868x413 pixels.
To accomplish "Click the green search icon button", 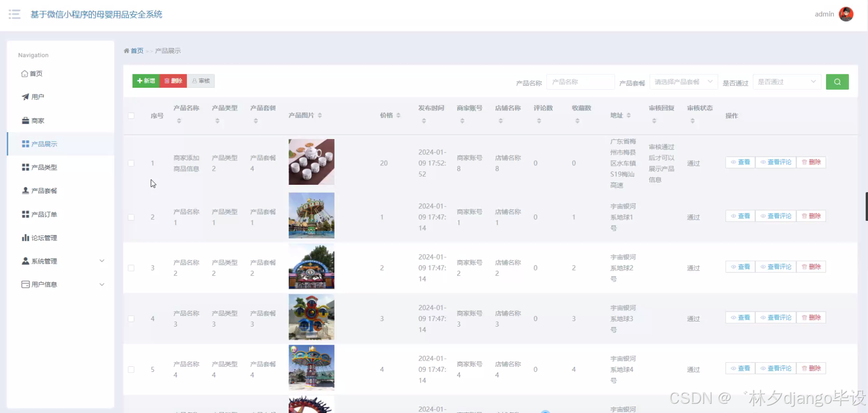I will click(837, 82).
